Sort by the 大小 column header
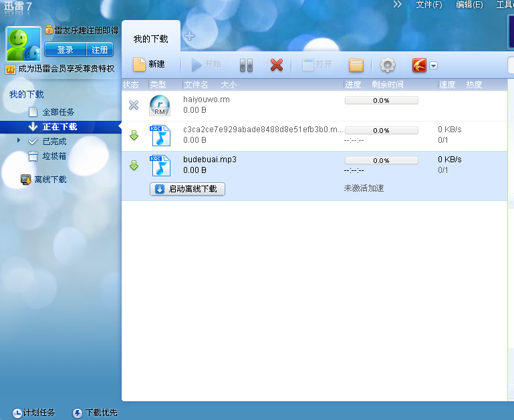Screen dimensions: 514x420 click(x=229, y=85)
